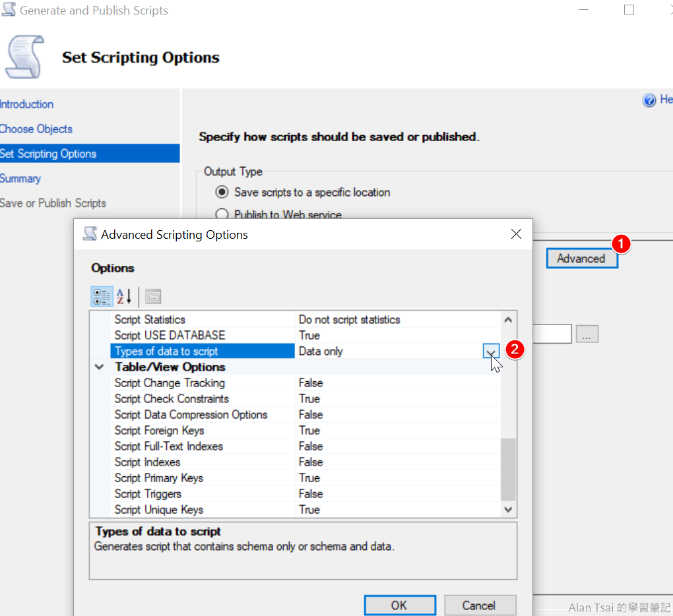Click the Help question mark icon
This screenshot has width=673, height=616.
(x=649, y=100)
